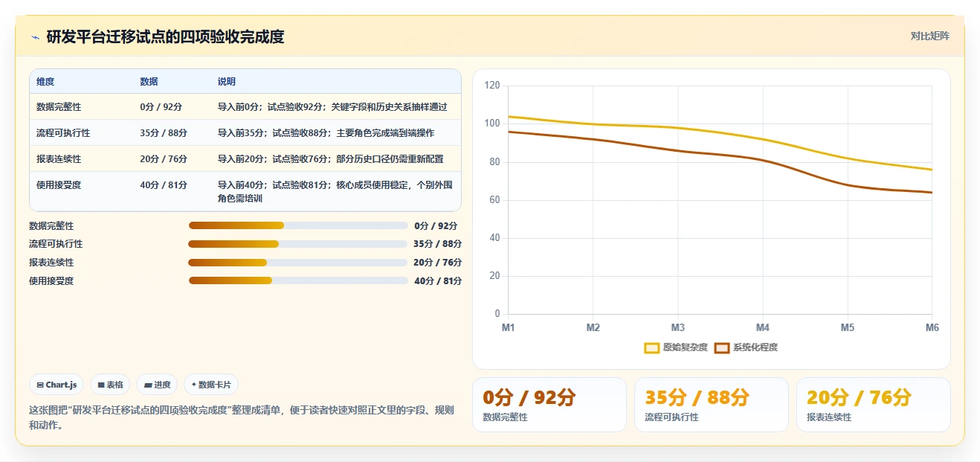Click the description starting 导入前20分；试点验收76分
The image size is (980, 462).
tap(330, 159)
